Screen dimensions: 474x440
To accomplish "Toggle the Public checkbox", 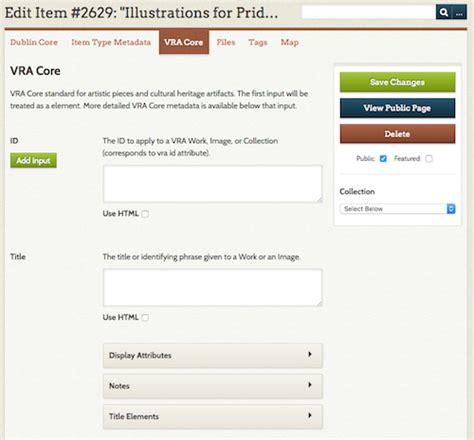I will (x=383, y=159).
